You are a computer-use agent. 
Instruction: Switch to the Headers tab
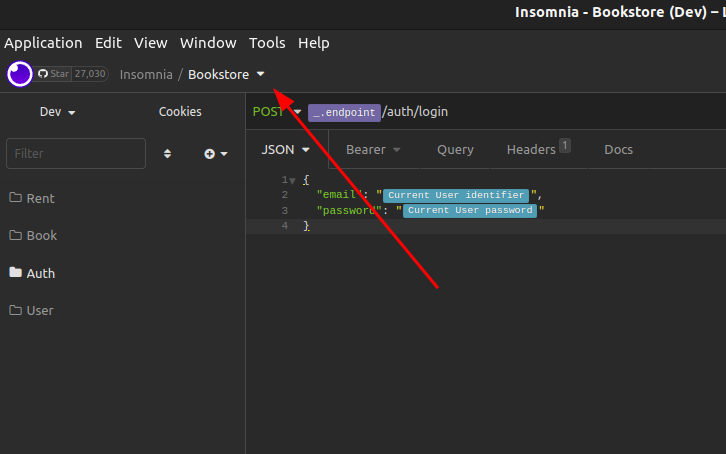click(538, 149)
